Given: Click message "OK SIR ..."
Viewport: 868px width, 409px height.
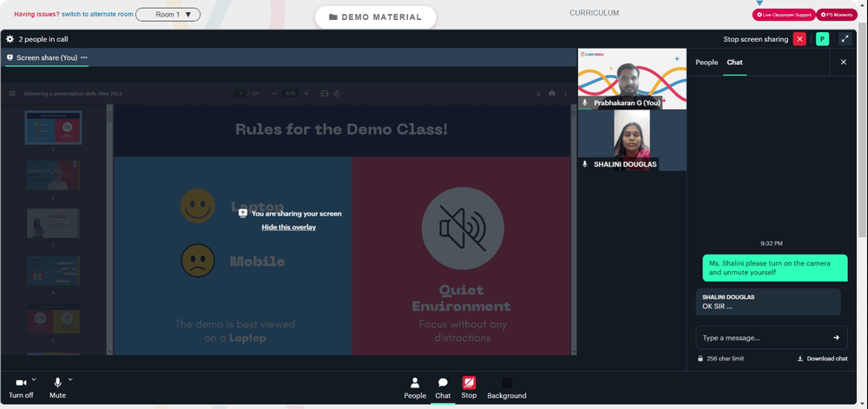Looking at the screenshot, I should (x=768, y=301).
